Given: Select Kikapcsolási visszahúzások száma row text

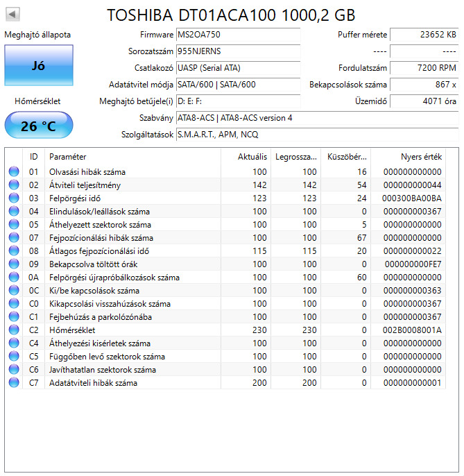Looking at the screenshot, I should click(x=110, y=304).
